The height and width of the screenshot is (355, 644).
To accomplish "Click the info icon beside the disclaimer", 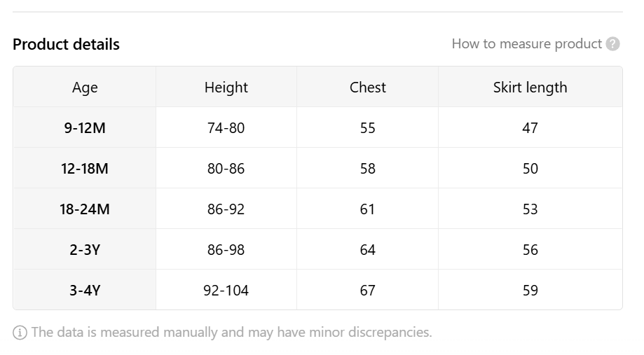I will (20, 333).
